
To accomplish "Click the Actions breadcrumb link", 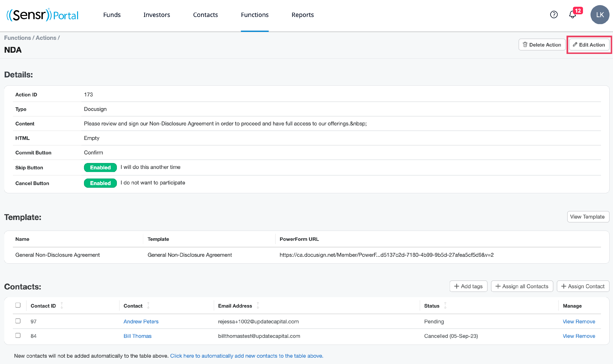I will pos(46,38).
